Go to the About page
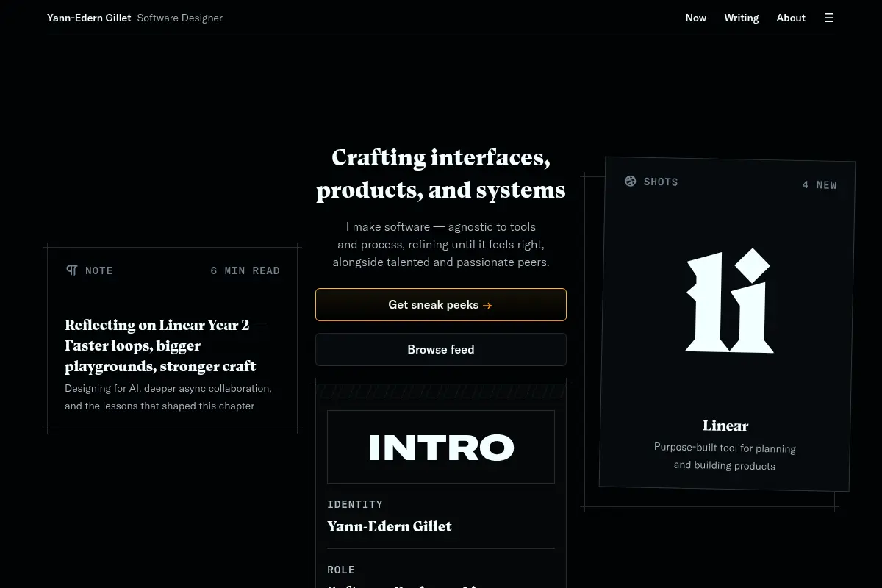This screenshot has width=882, height=588. (791, 18)
